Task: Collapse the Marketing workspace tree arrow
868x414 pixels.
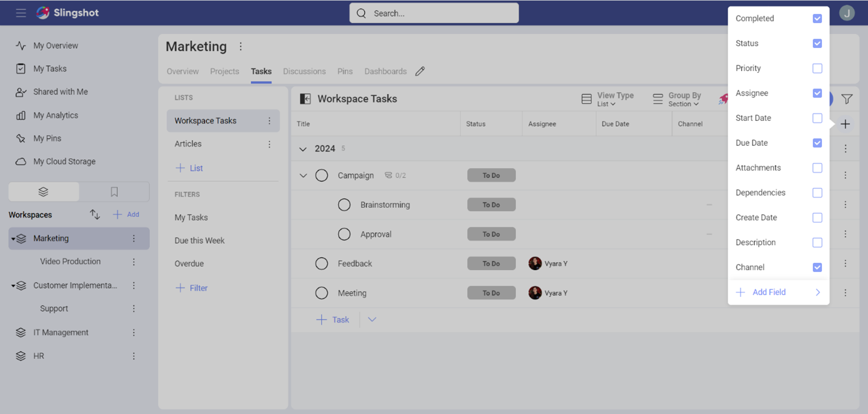Action: (x=13, y=239)
